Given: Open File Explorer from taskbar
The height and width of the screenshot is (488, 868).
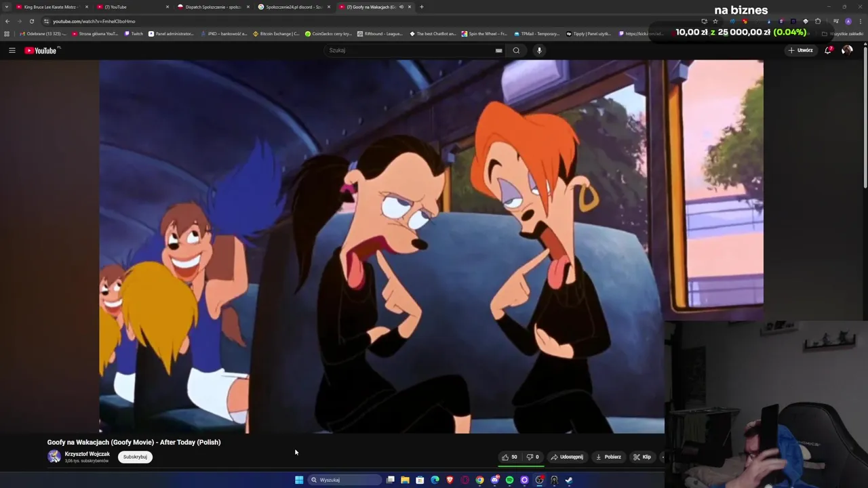Looking at the screenshot, I should pos(405,480).
